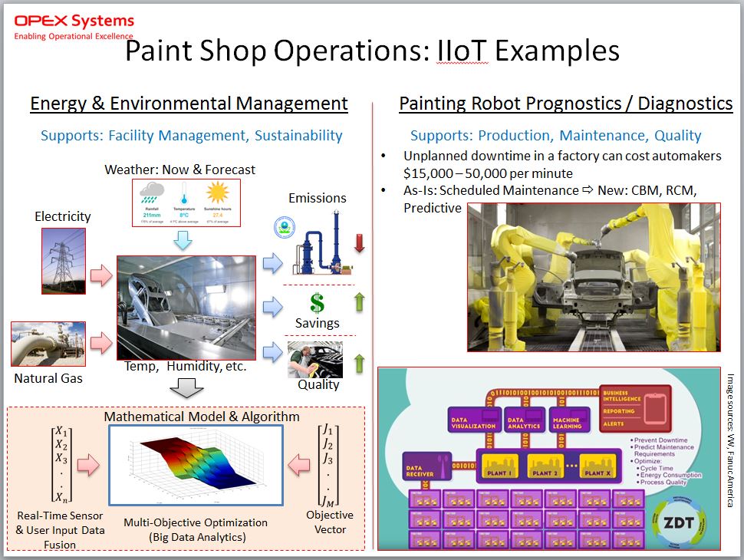744x560 pixels.
Task: Click the thermometer temperature icon
Action: pyautogui.click(x=183, y=195)
